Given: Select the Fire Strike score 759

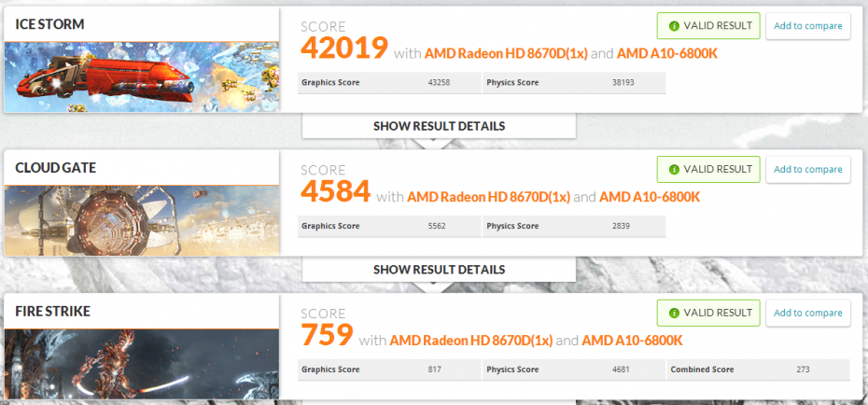Looking at the screenshot, I should pyautogui.click(x=327, y=335).
